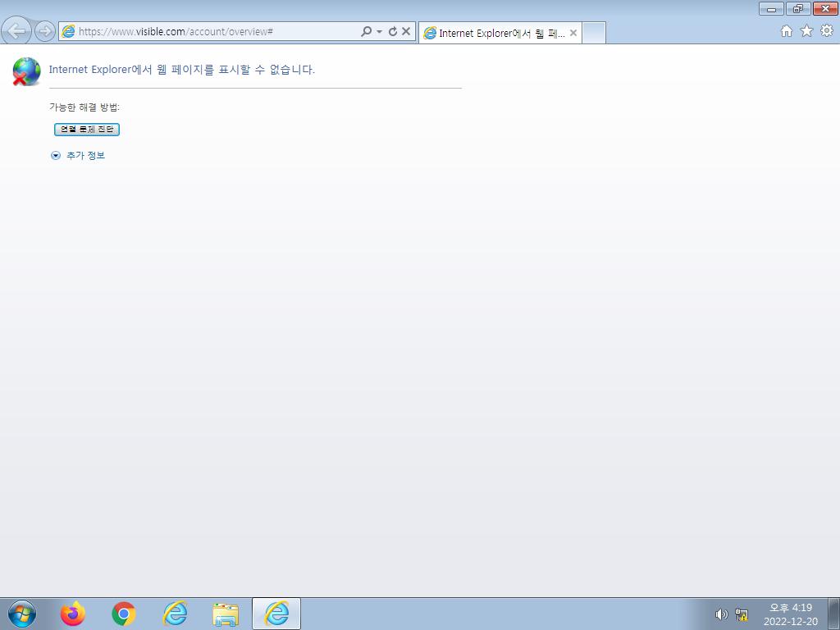Close the Internet Explorer window

(825, 8)
